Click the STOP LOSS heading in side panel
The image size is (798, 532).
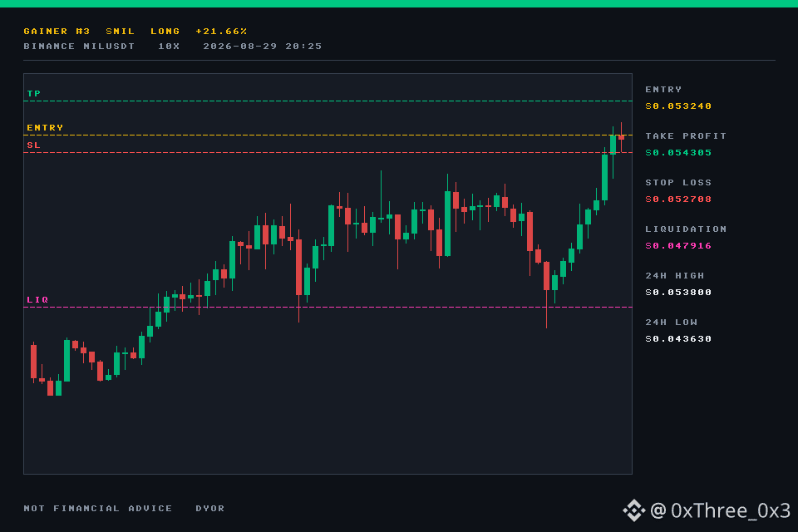coord(678,182)
